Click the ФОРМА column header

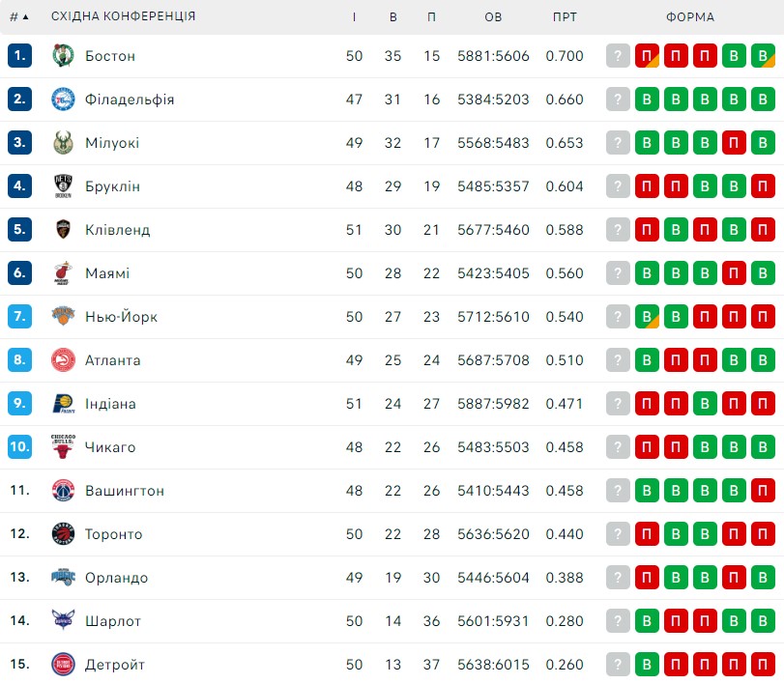tap(690, 17)
